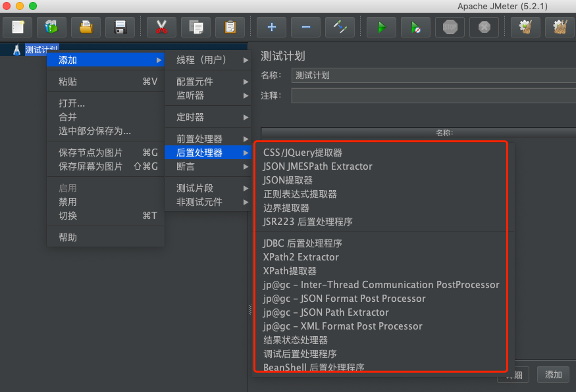Click the Cut scissors icon
Image resolution: width=576 pixels, height=392 pixels.
pos(161,27)
